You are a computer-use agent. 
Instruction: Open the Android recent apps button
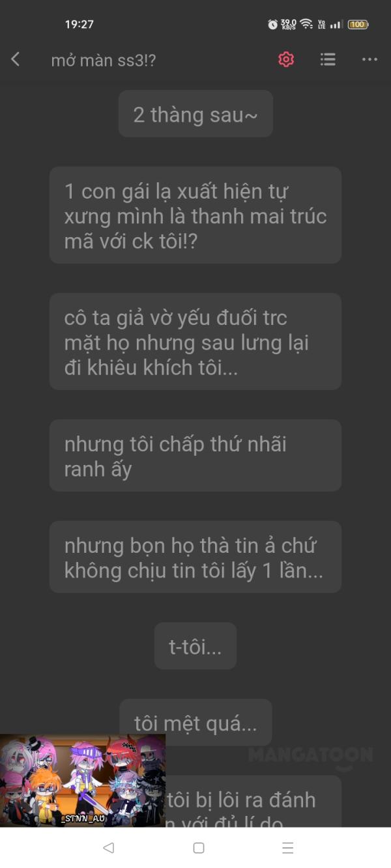pyautogui.click(x=287, y=848)
